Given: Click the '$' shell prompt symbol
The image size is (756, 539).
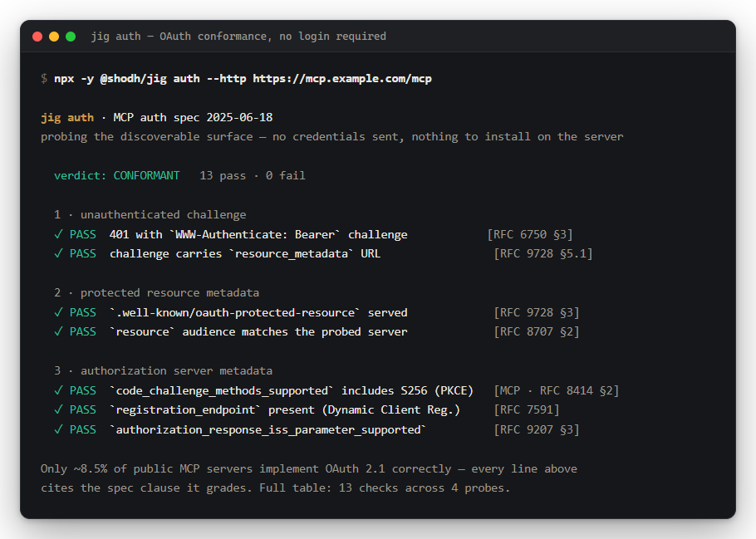Looking at the screenshot, I should coord(44,79).
